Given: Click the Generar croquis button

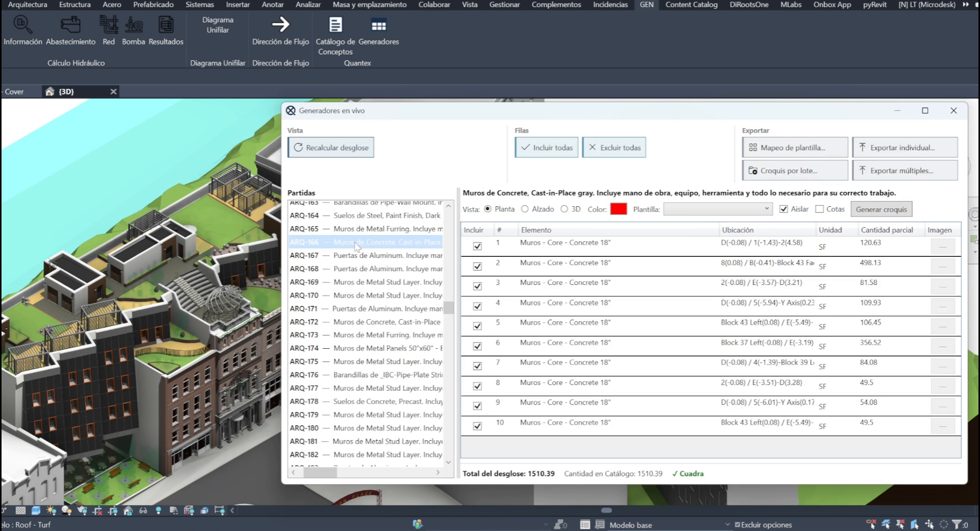Looking at the screenshot, I should pyautogui.click(x=881, y=209).
